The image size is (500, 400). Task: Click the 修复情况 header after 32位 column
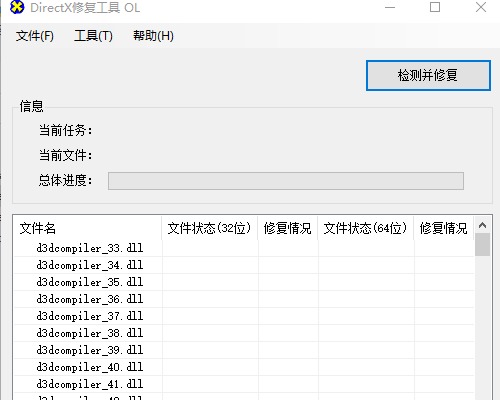288,228
